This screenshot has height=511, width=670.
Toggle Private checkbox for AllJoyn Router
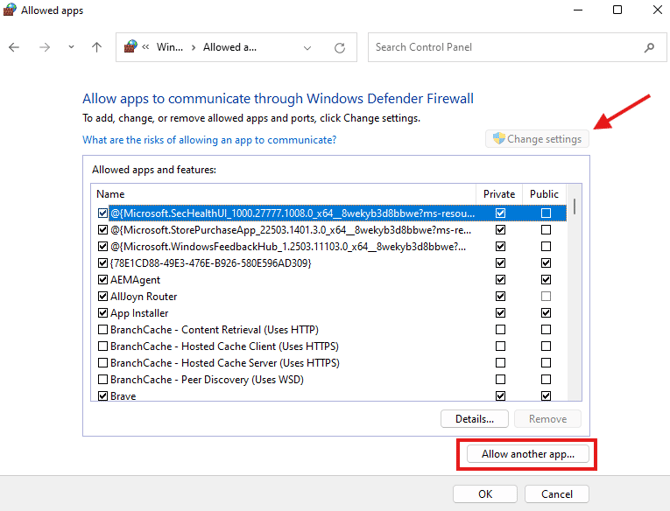tap(500, 297)
